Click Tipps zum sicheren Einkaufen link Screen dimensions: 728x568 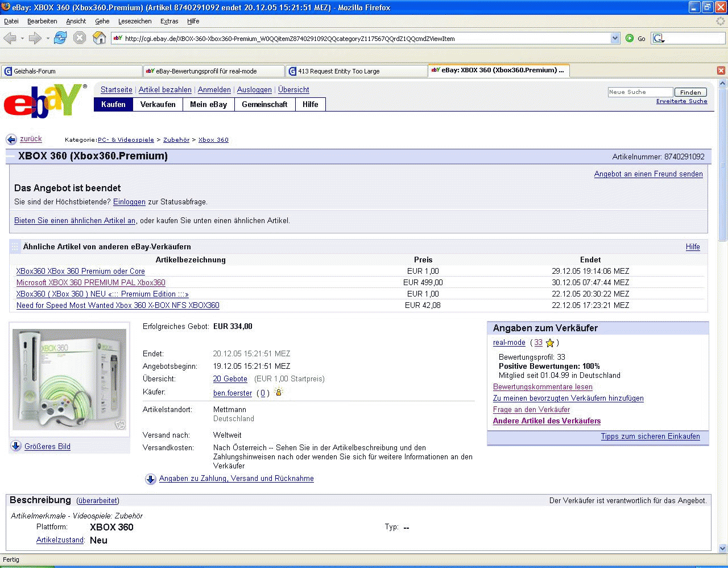point(651,437)
